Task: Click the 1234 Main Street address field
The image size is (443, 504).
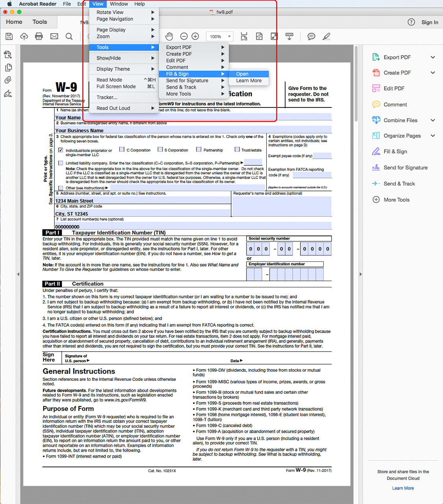Action: [x=143, y=200]
